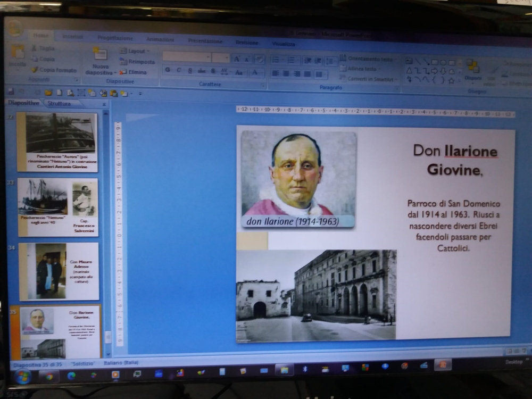
Task: Click save icon in quick access toolbar
Action: click(x=11, y=92)
